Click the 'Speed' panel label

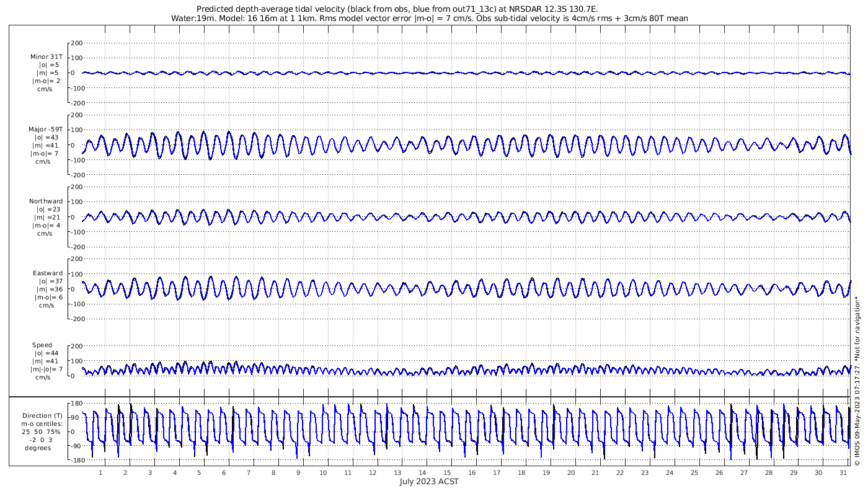click(42, 345)
